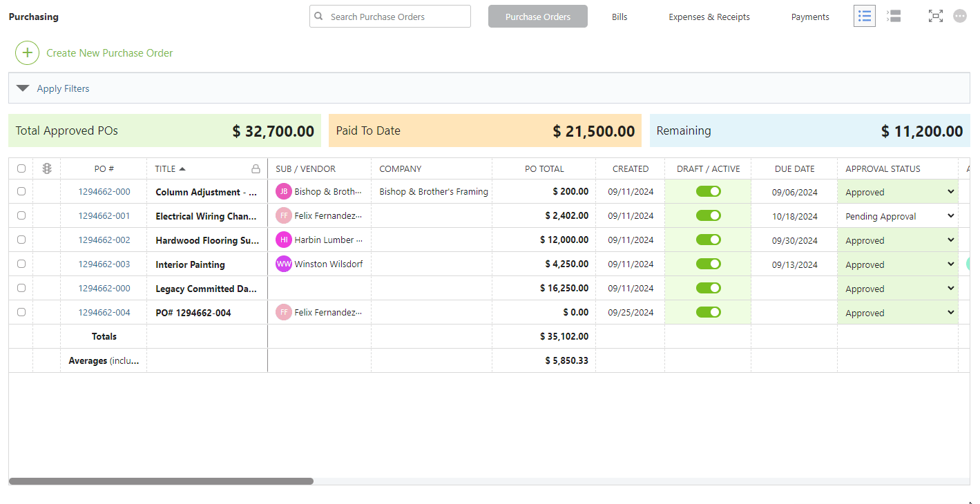Check the Column Adjustment row checkbox

pos(21,191)
